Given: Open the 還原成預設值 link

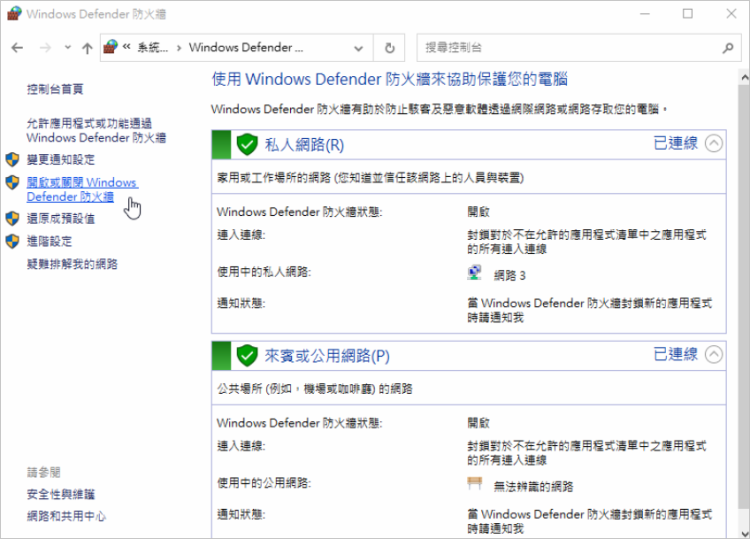Looking at the screenshot, I should pyautogui.click(x=61, y=219).
